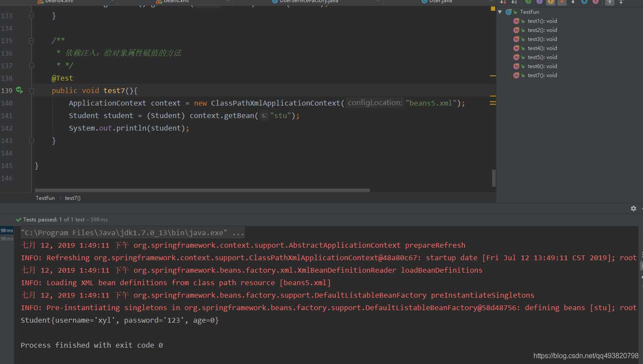
Task: Fold the test7 method at line 139
Action: point(31,90)
